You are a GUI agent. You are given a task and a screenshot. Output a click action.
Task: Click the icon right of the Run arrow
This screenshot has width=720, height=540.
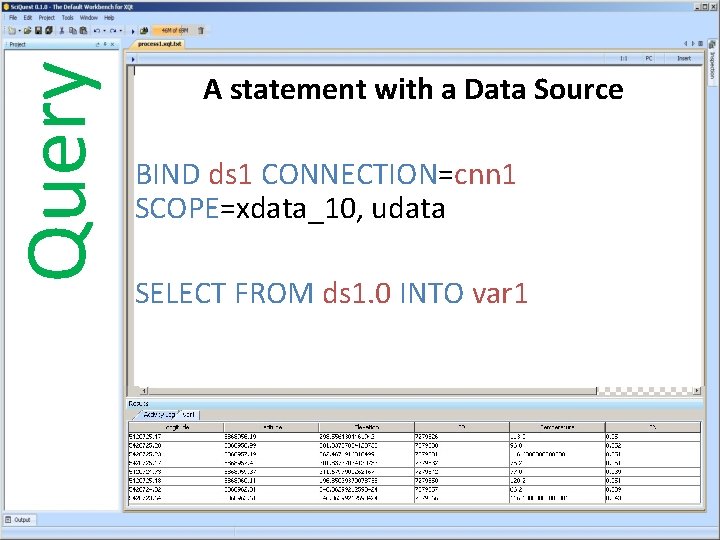(144, 31)
